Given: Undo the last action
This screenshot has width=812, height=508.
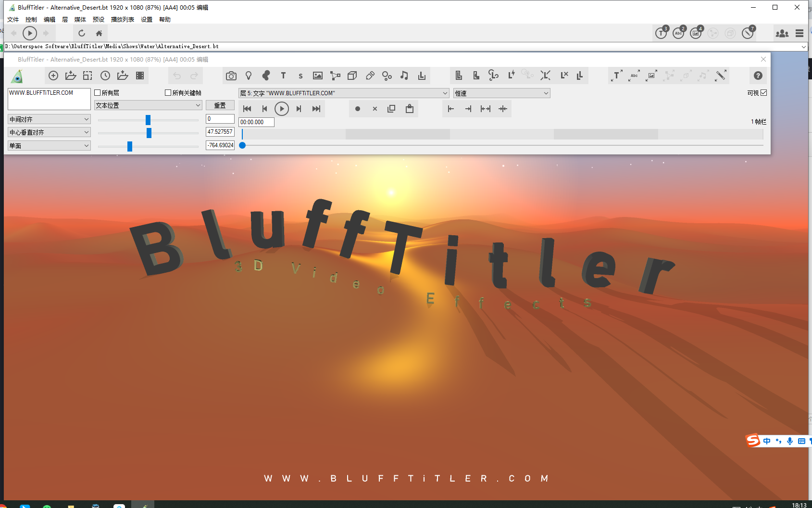Looking at the screenshot, I should pos(177,76).
